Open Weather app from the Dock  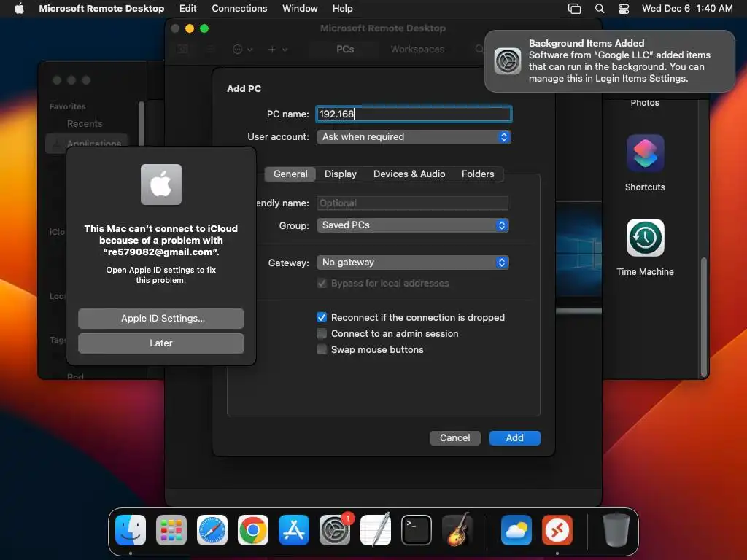coord(516,530)
